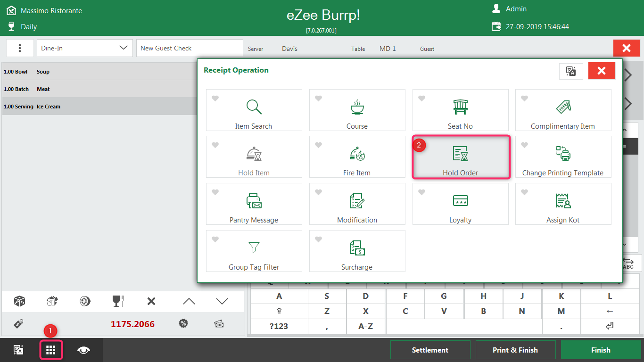Viewport: 644px width, 362px height.
Task: Open the Loyalty operation
Action: (x=460, y=204)
